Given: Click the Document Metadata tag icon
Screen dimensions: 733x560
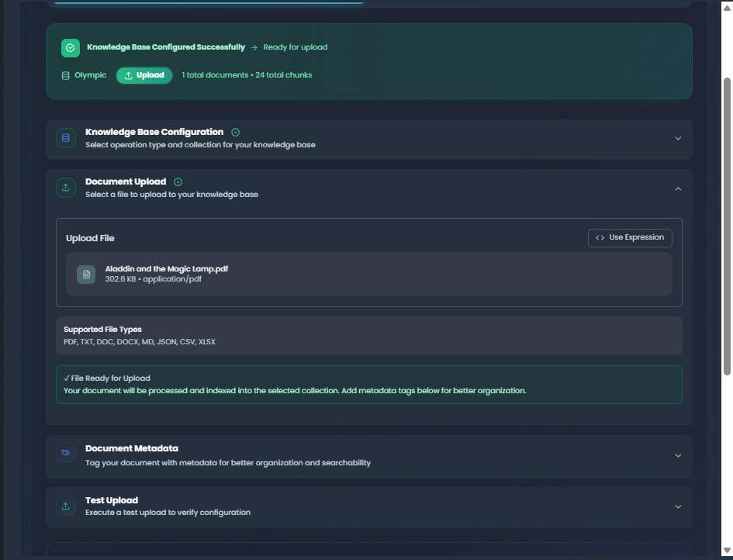Looking at the screenshot, I should click(x=66, y=455).
